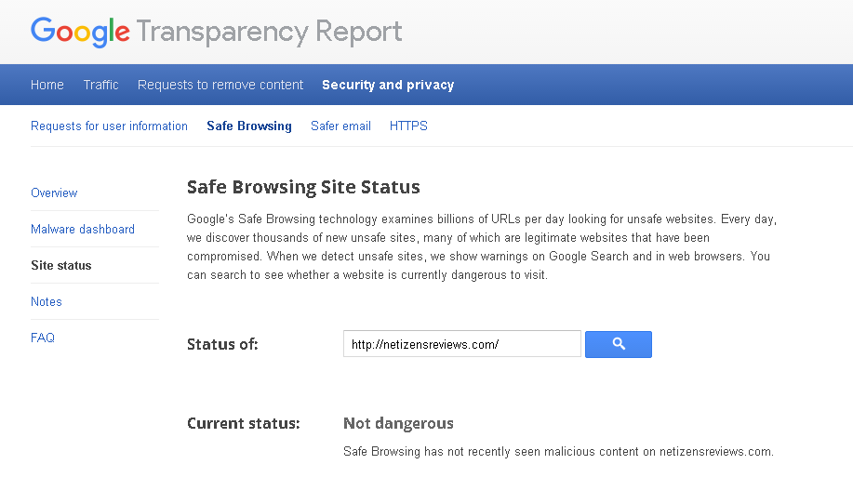Select Site status in the sidebar

61,265
